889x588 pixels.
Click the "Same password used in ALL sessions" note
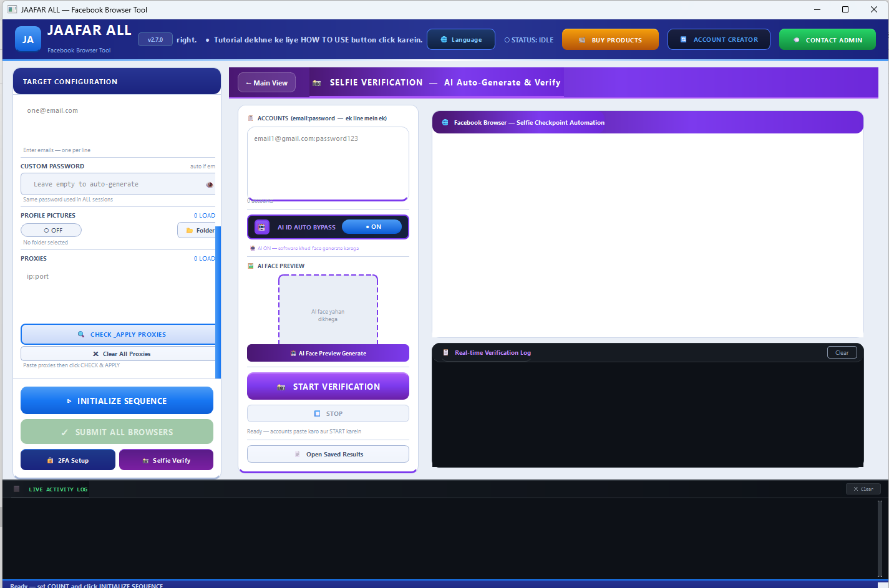68,200
